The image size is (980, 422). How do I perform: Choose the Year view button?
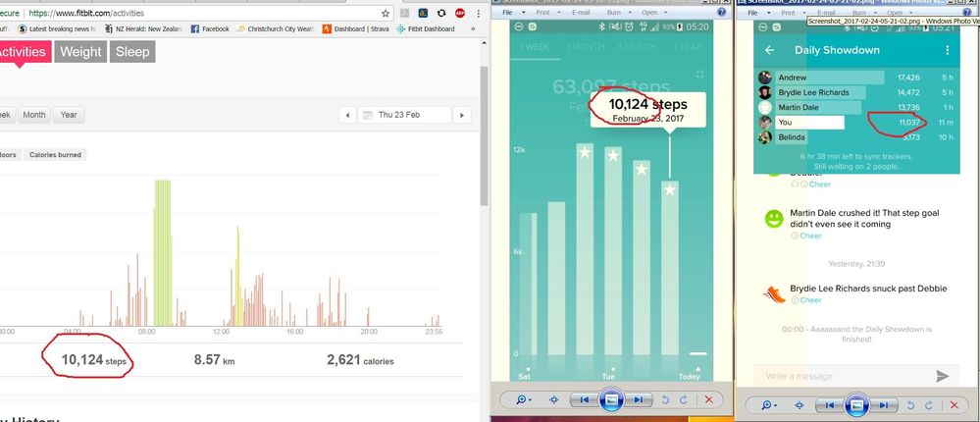69,115
